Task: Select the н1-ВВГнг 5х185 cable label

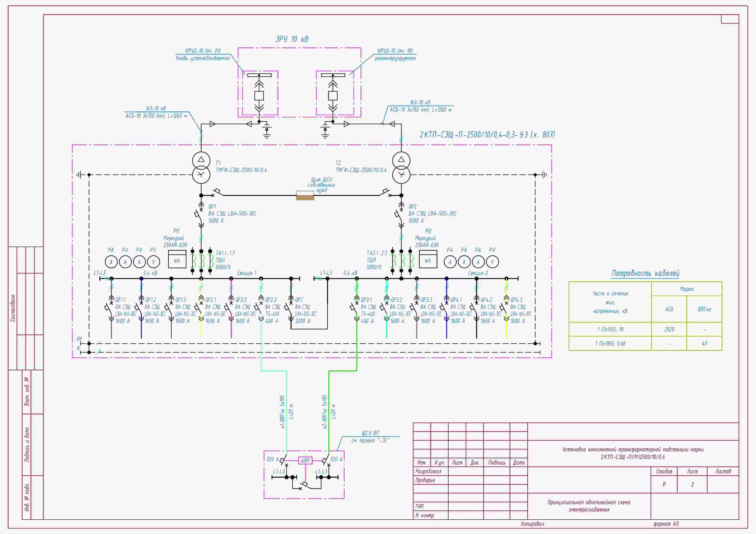Action: click(282, 412)
